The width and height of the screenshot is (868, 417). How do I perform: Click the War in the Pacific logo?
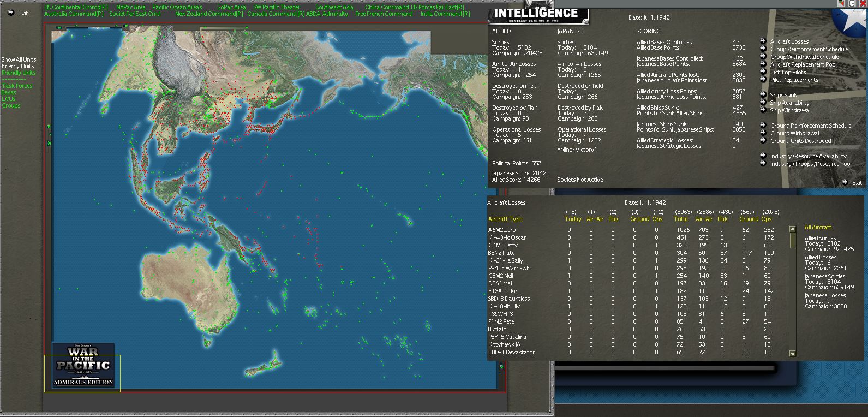pos(83,366)
